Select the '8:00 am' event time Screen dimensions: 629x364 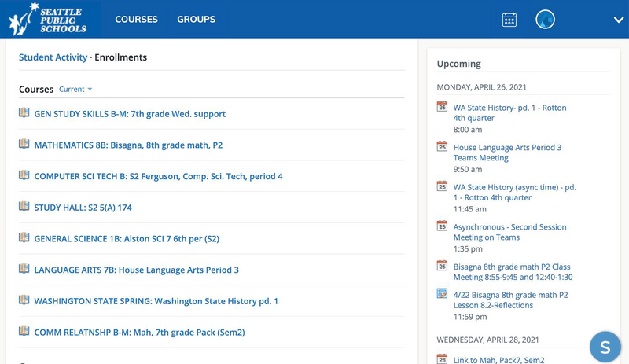[x=468, y=129]
